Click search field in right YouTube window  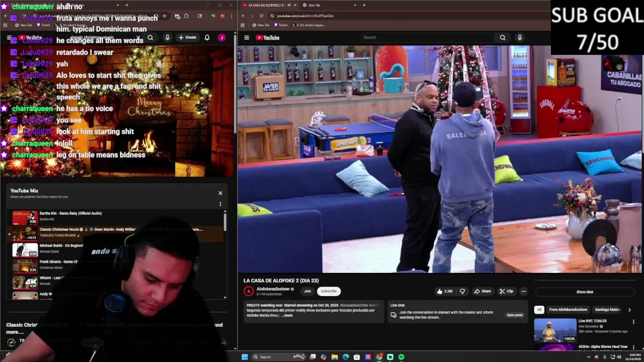(428, 37)
